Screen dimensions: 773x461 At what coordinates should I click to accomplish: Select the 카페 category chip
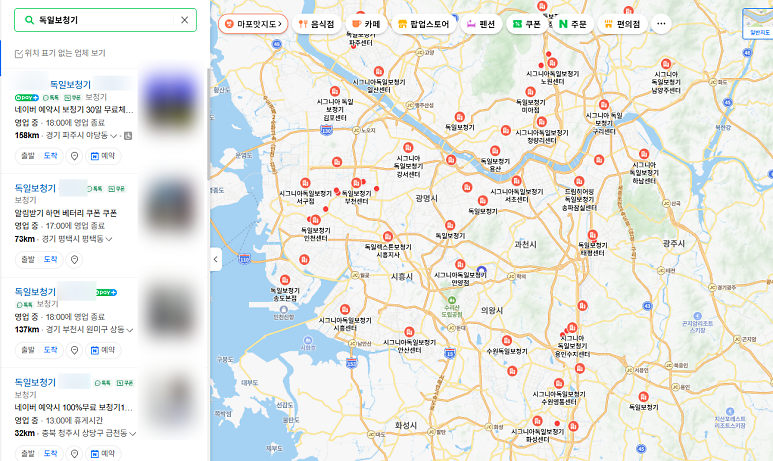pos(366,24)
